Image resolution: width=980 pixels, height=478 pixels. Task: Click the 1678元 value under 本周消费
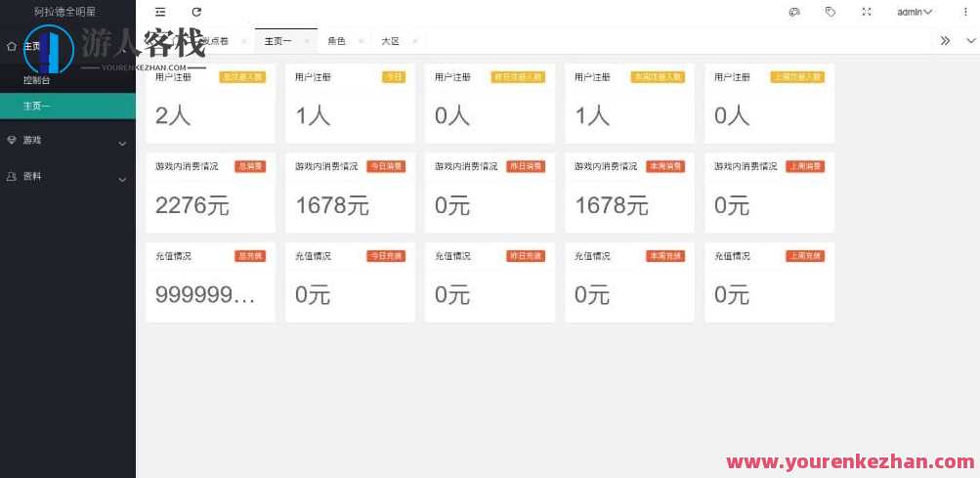point(612,205)
